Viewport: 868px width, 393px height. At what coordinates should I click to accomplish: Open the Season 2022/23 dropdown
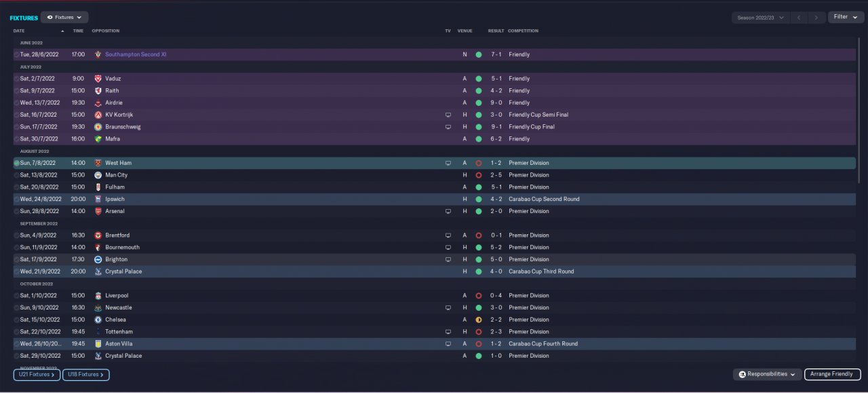click(x=760, y=18)
